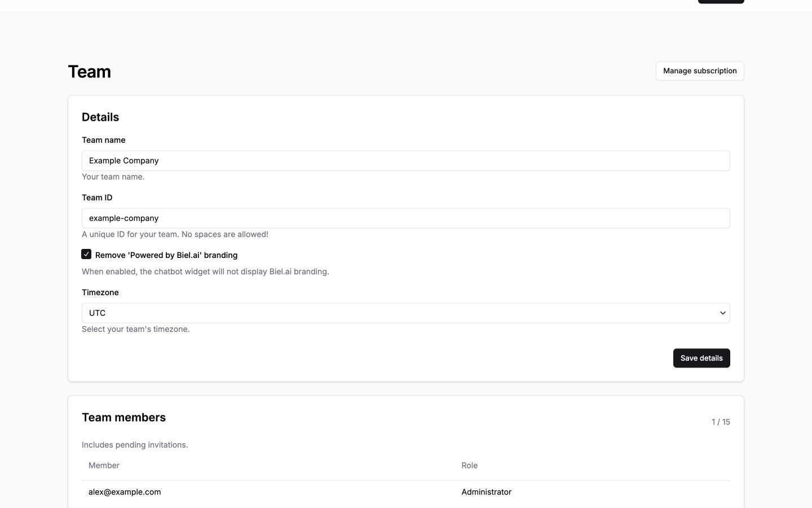Open the Timezone dropdown showing UTC
Screen dimensions: 812x508
[x=406, y=313]
